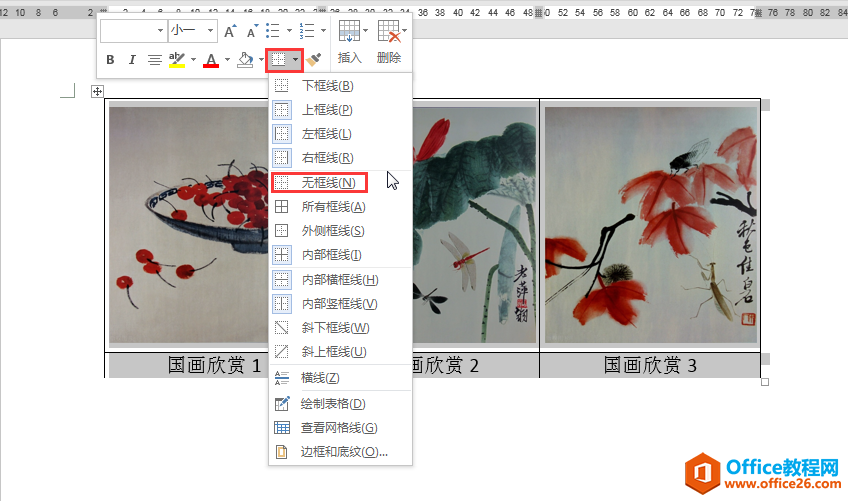Expand numbering style arrow

pos(323,31)
